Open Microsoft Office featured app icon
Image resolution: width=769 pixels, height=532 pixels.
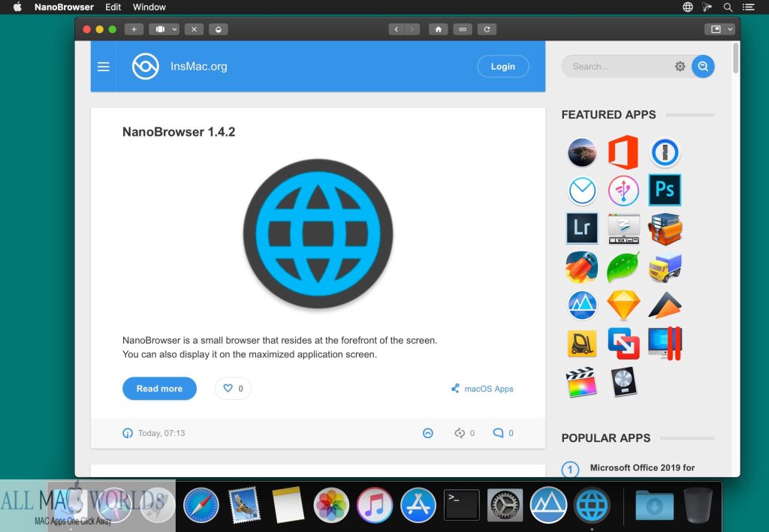623,152
